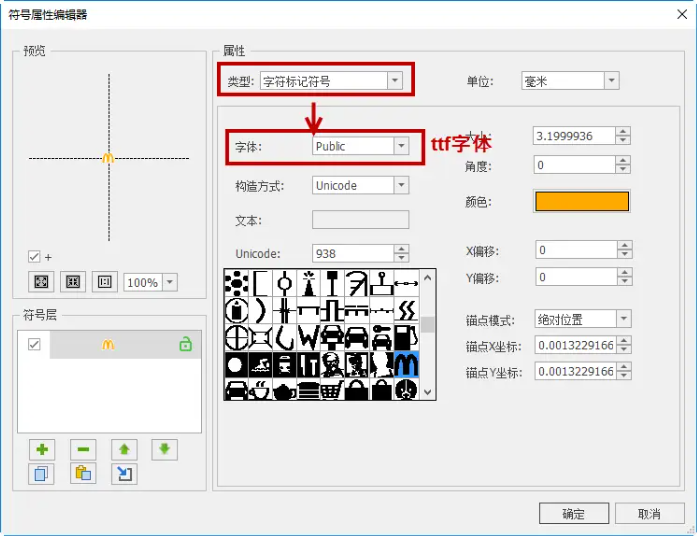Close the 符号属性编辑器 dialog

click(x=682, y=14)
